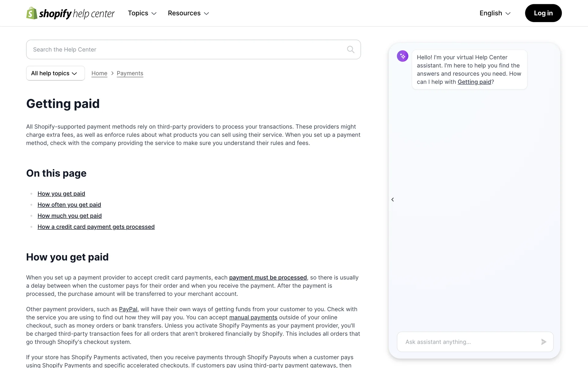Open the Topics menu
Viewport: 588px width, 368px height.
pyautogui.click(x=142, y=13)
